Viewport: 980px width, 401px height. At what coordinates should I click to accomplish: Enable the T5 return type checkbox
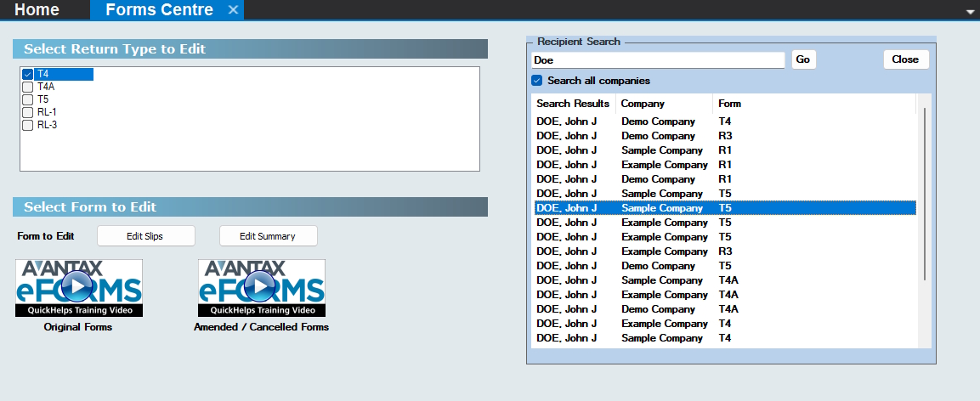[28, 99]
